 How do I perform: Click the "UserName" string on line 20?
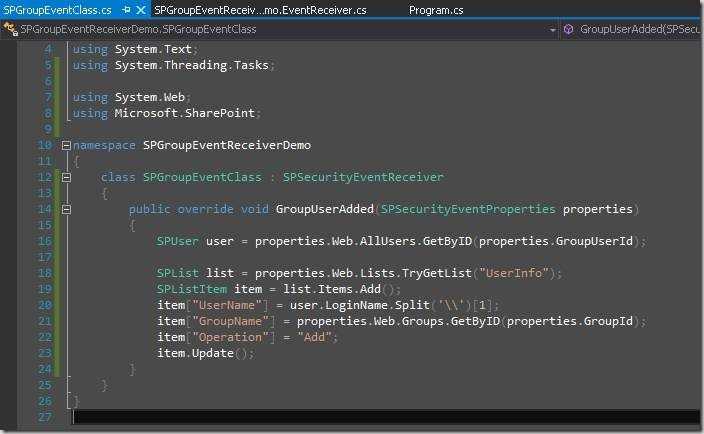point(227,305)
